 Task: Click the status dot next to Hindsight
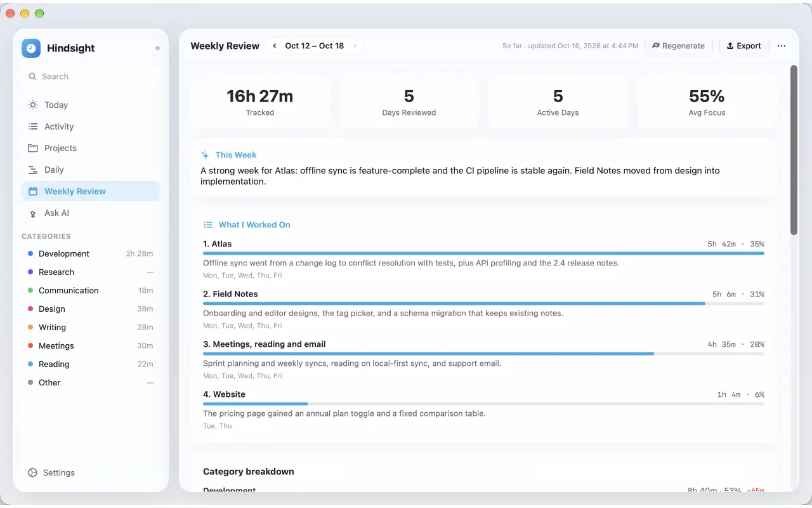[157, 48]
